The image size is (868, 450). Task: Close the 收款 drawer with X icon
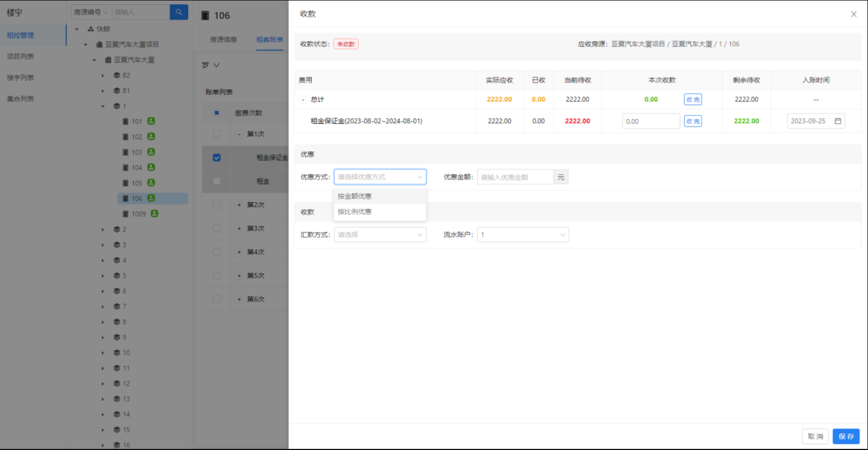point(854,14)
